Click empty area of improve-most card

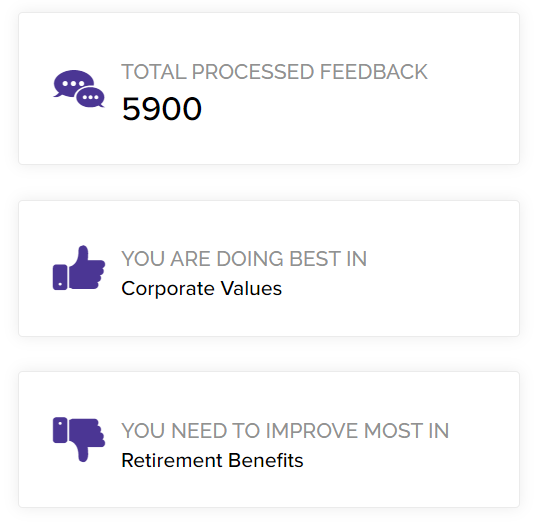tap(409, 478)
